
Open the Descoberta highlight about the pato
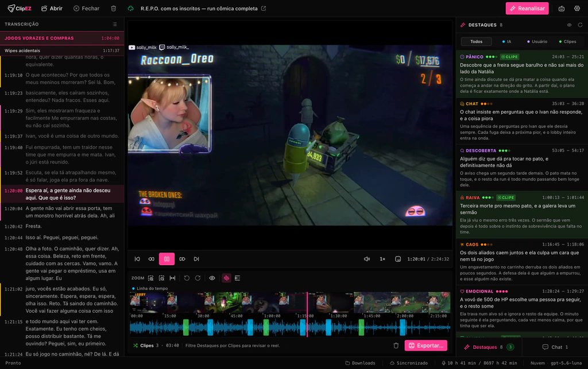522,168
